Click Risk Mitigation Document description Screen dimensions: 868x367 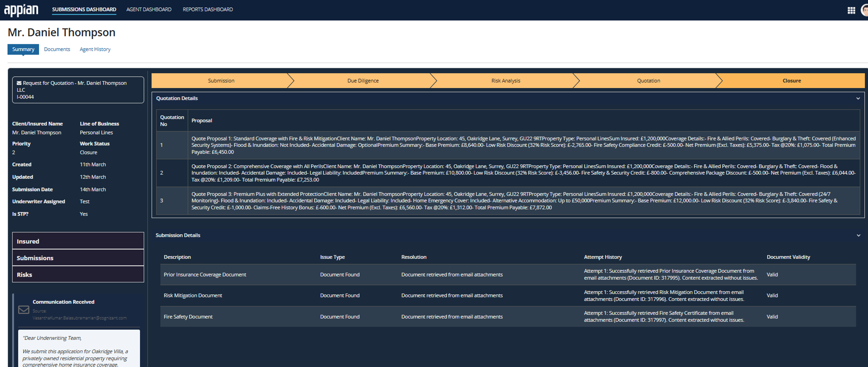193,296
